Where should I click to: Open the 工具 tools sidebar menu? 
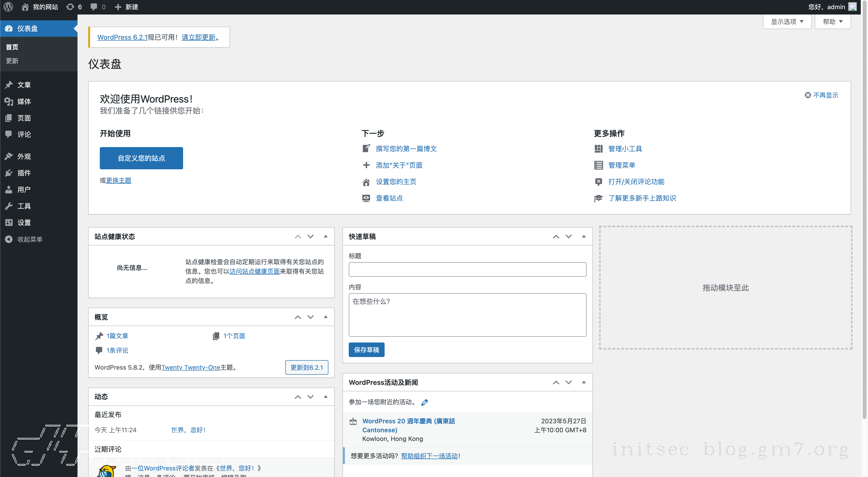coord(23,206)
